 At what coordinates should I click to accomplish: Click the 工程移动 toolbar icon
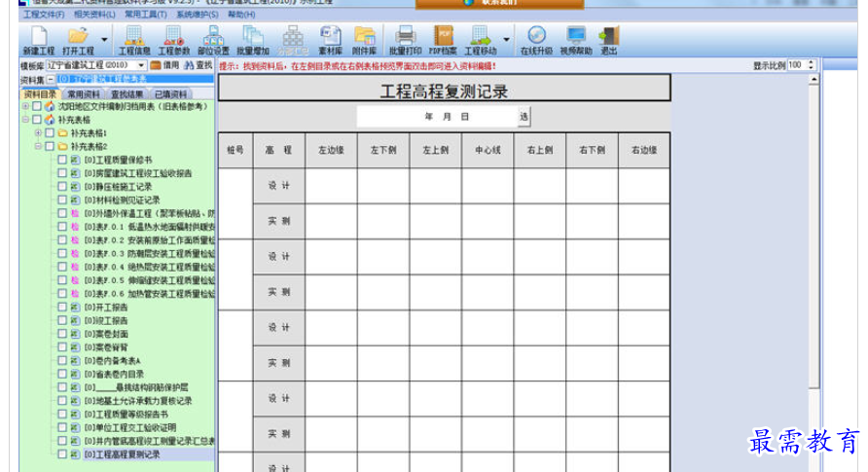pos(480,41)
